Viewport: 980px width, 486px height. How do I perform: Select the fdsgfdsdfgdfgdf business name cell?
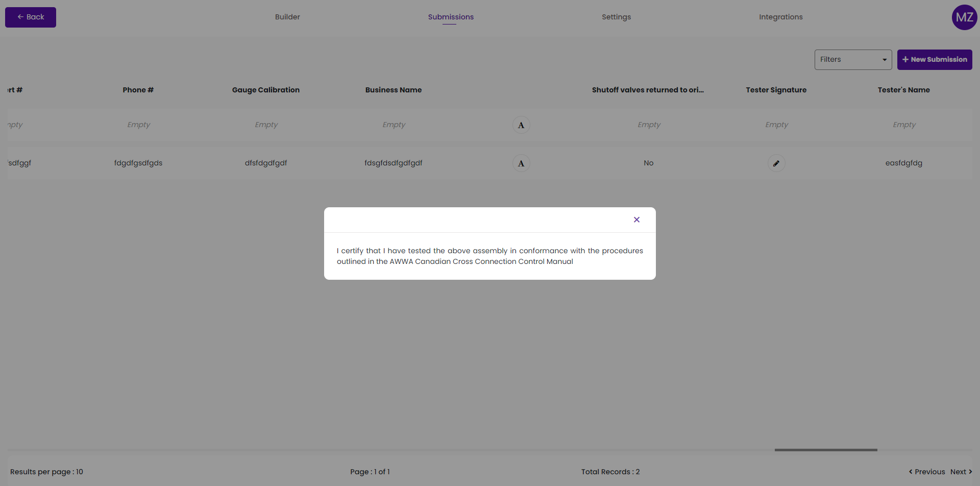tap(394, 163)
